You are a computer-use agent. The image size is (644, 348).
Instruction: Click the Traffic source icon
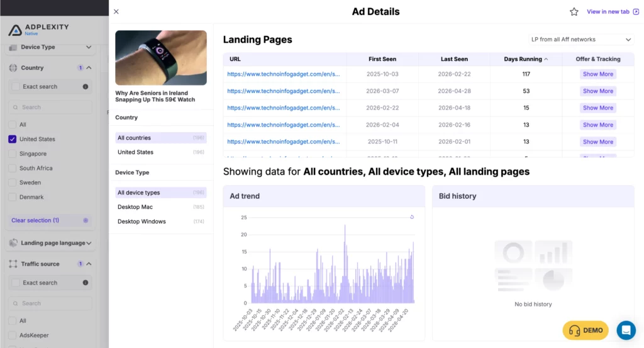[13, 264]
